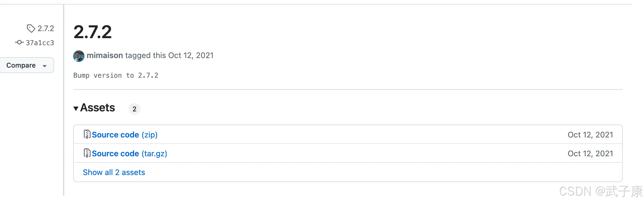
Task: Open the Compare dropdown
Action: 27,65
